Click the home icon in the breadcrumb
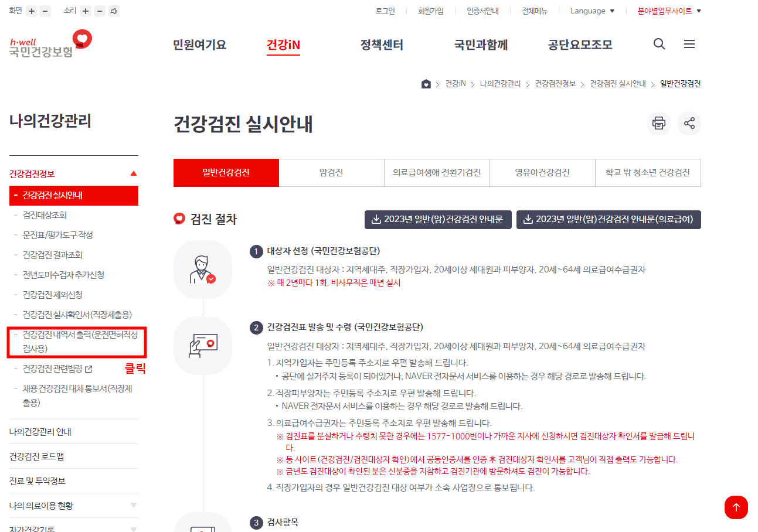This screenshot has width=758, height=532. click(426, 84)
